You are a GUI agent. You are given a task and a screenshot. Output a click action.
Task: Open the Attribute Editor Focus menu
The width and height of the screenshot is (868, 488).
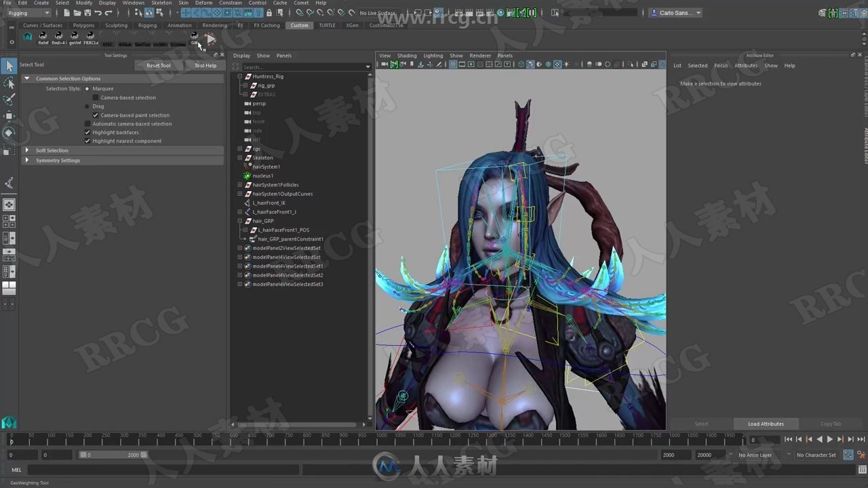pos(721,66)
